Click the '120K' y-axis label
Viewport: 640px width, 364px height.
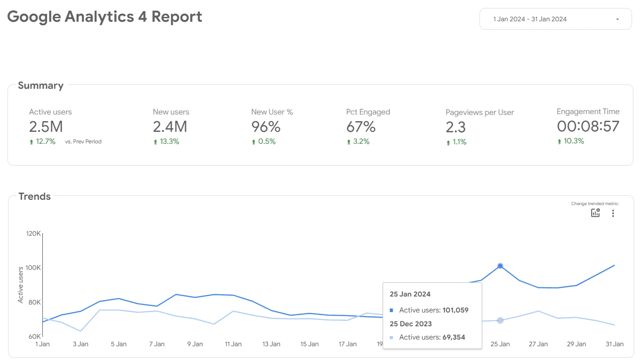(33, 233)
